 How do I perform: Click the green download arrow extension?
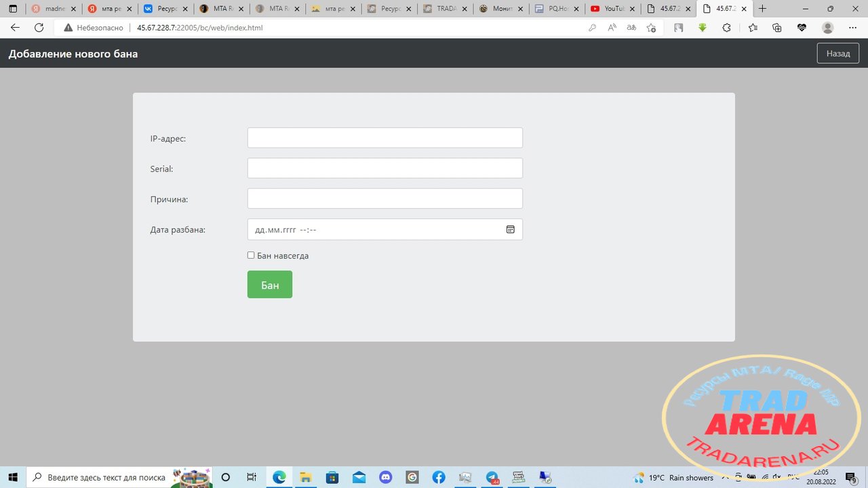(703, 28)
